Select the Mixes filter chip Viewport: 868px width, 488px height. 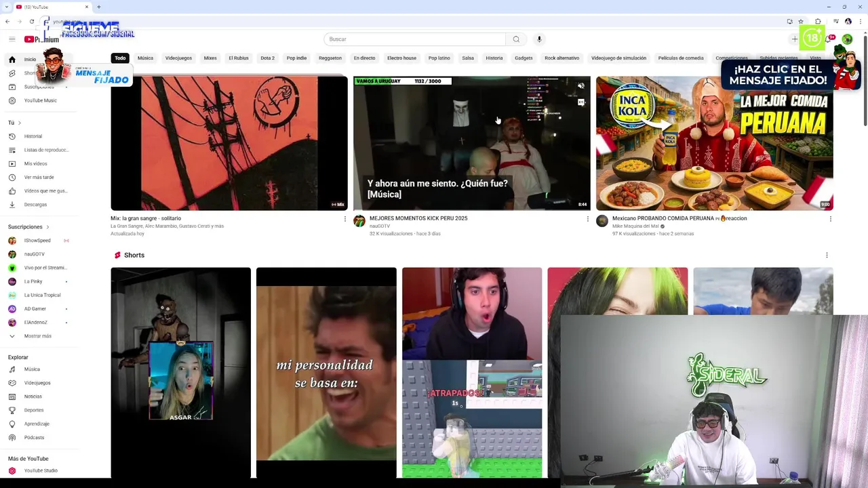point(210,58)
